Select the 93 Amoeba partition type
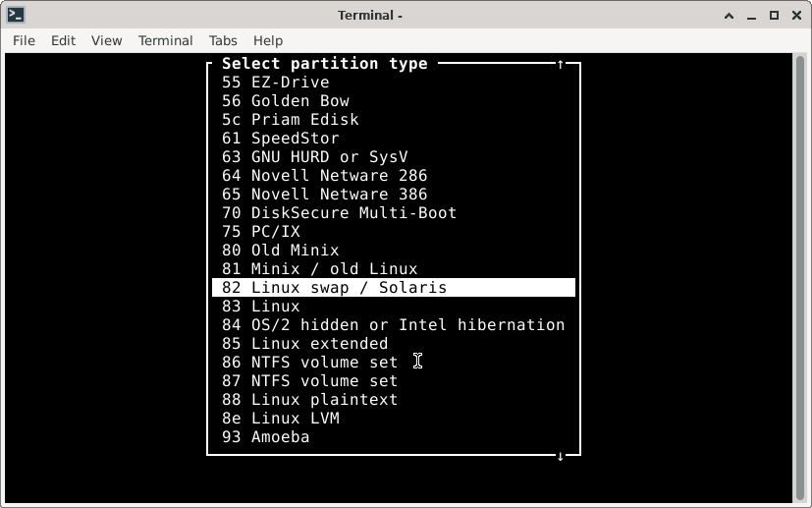Viewport: 812px width, 508px height. 266,437
